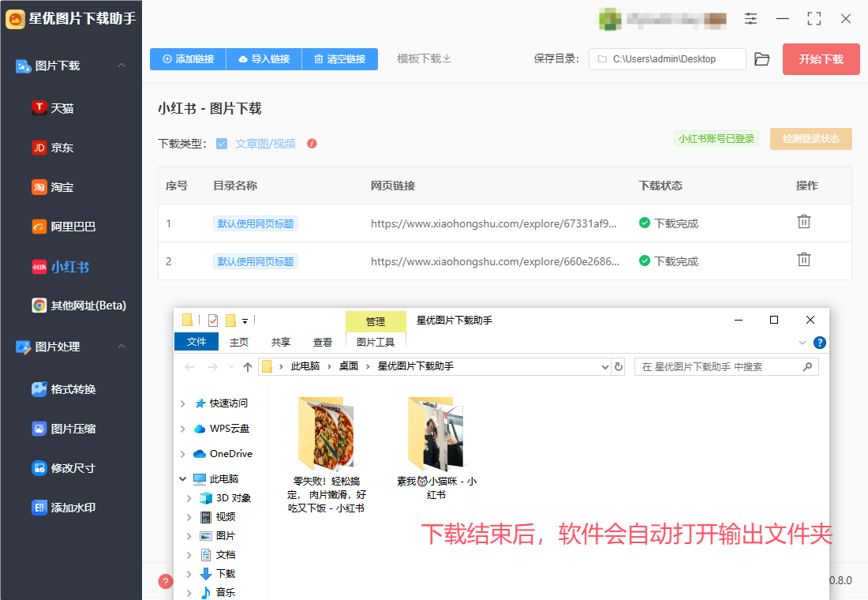868x600 pixels.
Task: Click the 导入链接 button
Action: coord(264,59)
